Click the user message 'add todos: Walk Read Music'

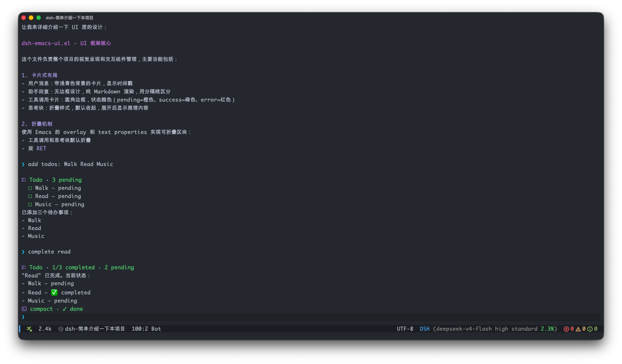click(x=71, y=164)
